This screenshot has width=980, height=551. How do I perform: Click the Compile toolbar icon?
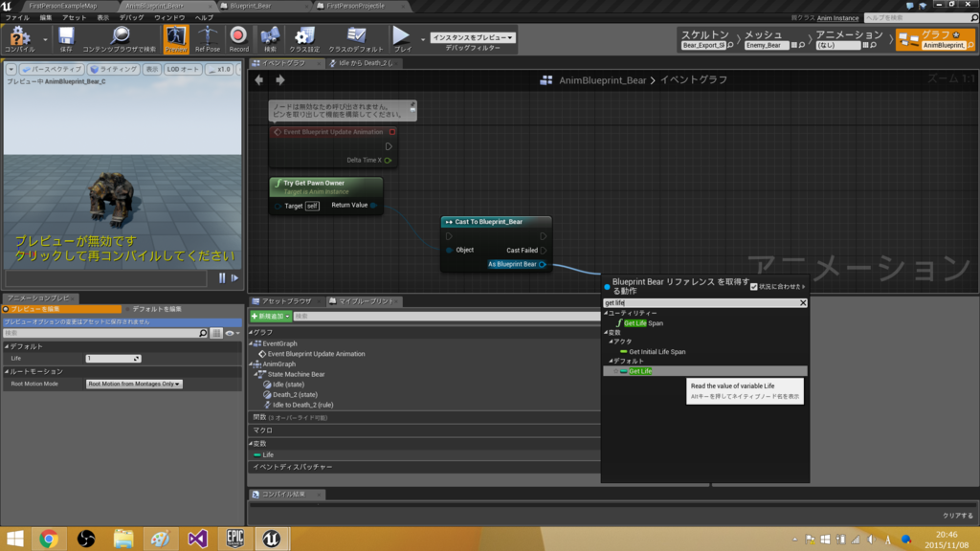coord(19,38)
